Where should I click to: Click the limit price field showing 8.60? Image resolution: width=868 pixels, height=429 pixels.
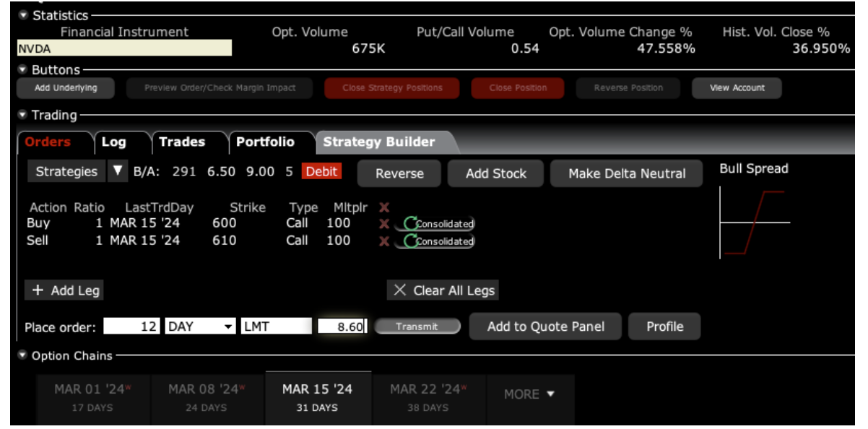click(342, 326)
